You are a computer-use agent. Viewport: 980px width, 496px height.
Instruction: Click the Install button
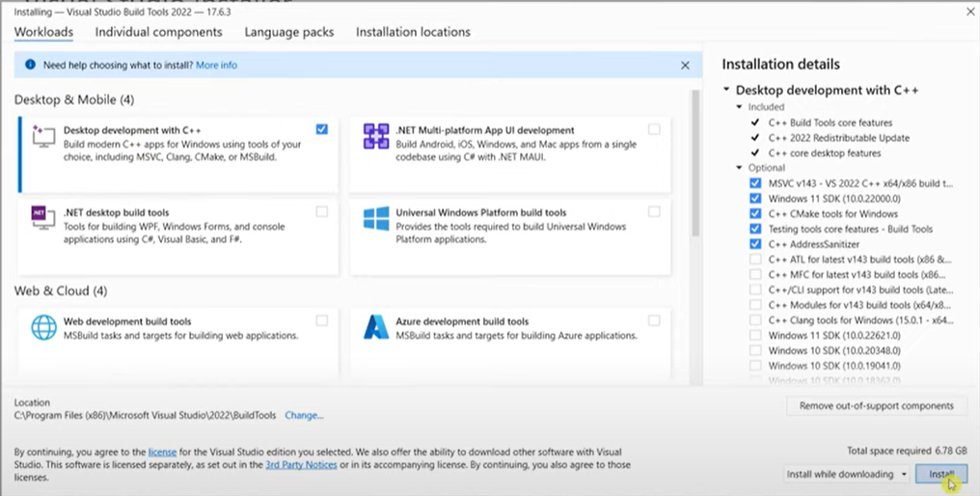tap(941, 474)
